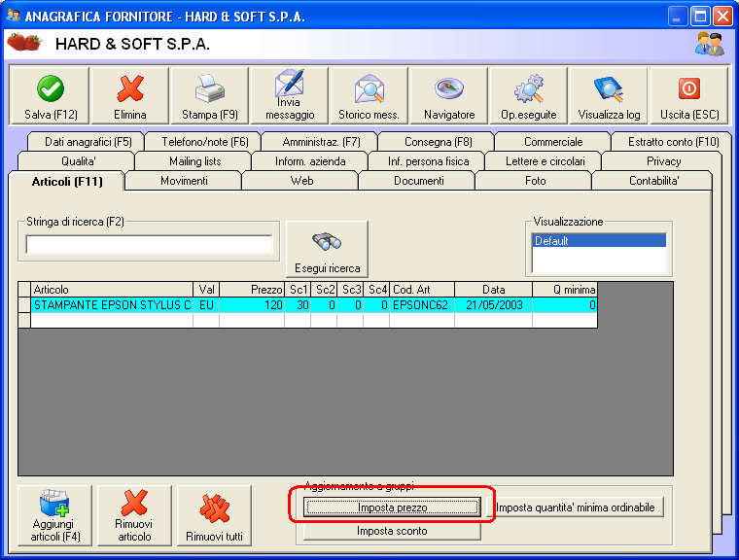Click Invia messaggio envelope button
This screenshot has width=739, height=560.
290,95
